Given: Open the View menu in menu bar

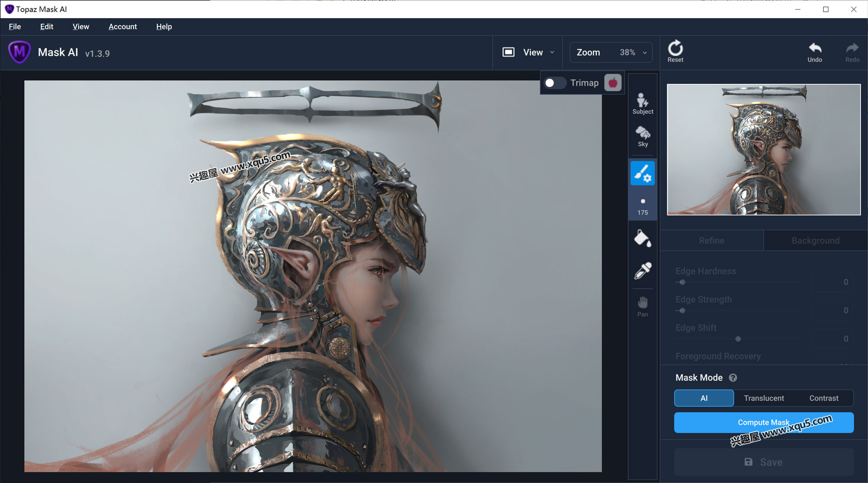Looking at the screenshot, I should pos(81,26).
